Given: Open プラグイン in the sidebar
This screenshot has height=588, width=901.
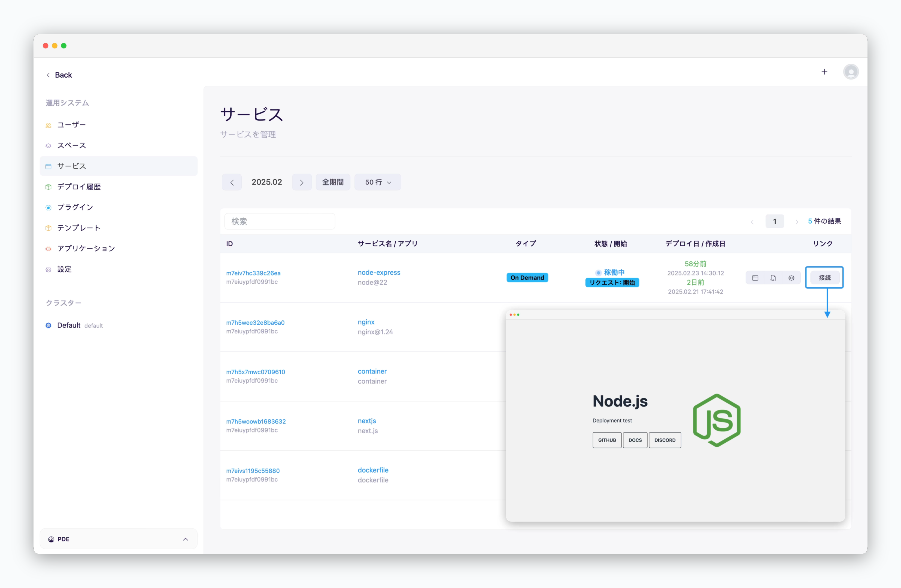Looking at the screenshot, I should 119,207.
